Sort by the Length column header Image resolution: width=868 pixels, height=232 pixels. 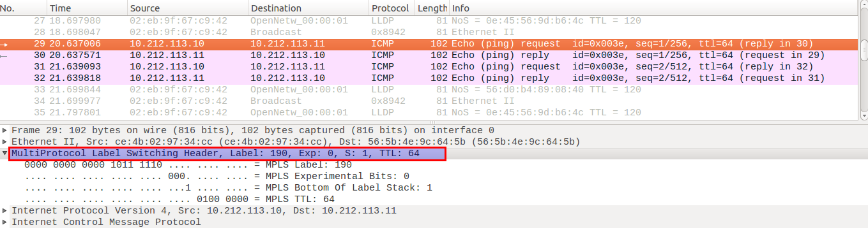point(432,8)
